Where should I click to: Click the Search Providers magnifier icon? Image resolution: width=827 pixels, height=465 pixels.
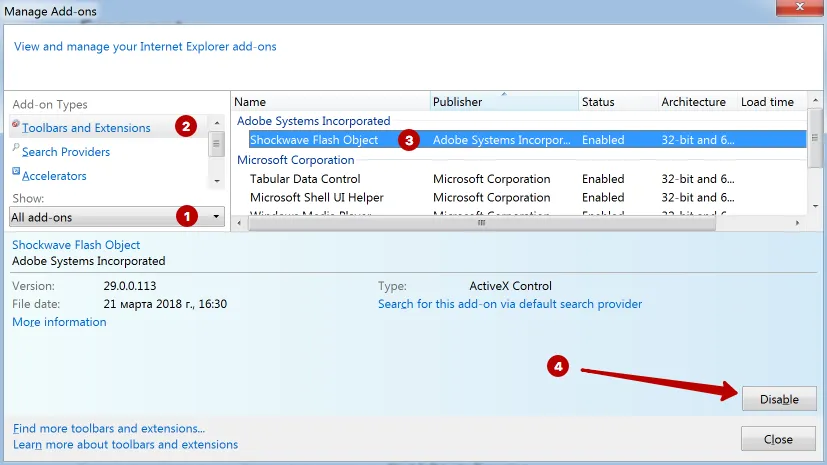point(16,148)
